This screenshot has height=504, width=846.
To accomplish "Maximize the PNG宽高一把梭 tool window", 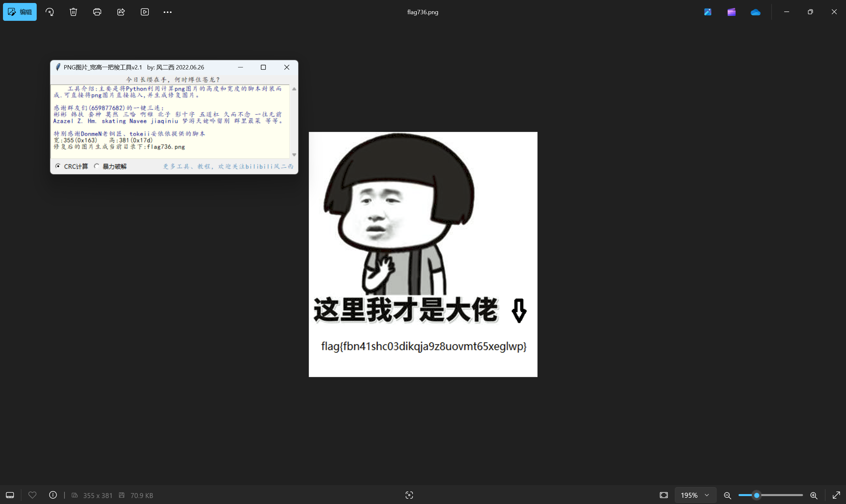I will point(263,67).
